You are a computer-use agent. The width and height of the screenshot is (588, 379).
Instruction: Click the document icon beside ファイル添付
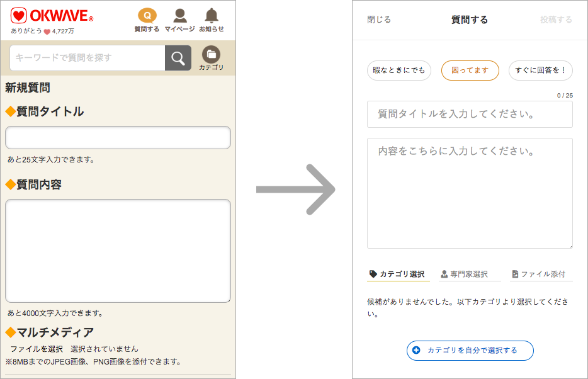click(x=514, y=273)
